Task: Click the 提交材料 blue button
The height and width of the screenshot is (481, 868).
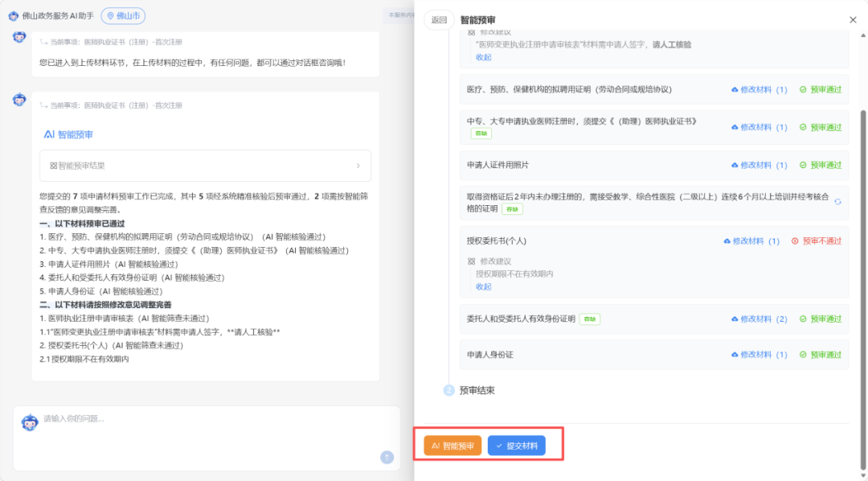Action: 517,446
